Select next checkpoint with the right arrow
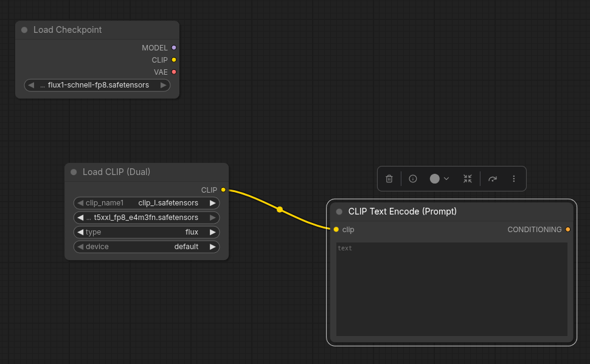This screenshot has height=364, width=590. 163,85
